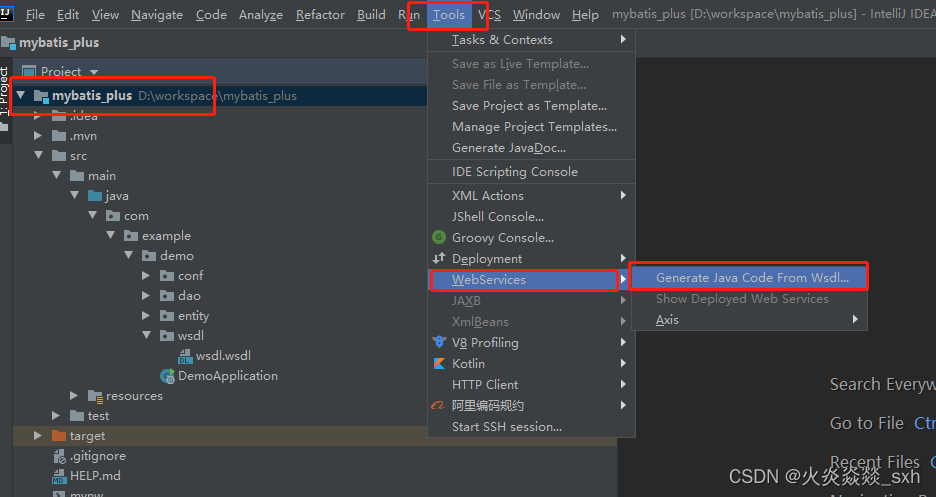Open the View menu
This screenshot has height=497, width=936.
point(105,14)
